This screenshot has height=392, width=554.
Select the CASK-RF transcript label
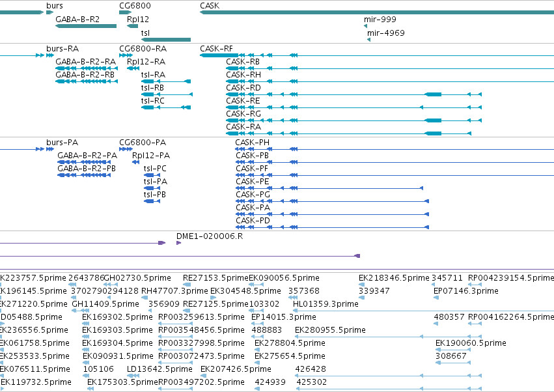click(x=216, y=49)
